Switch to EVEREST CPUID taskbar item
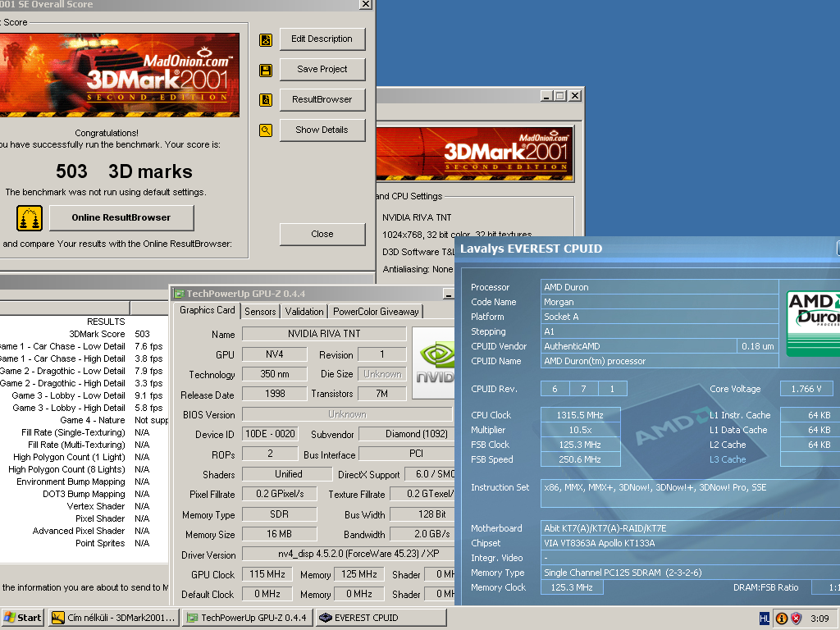Screen dimensions: 840x630 coord(381,618)
